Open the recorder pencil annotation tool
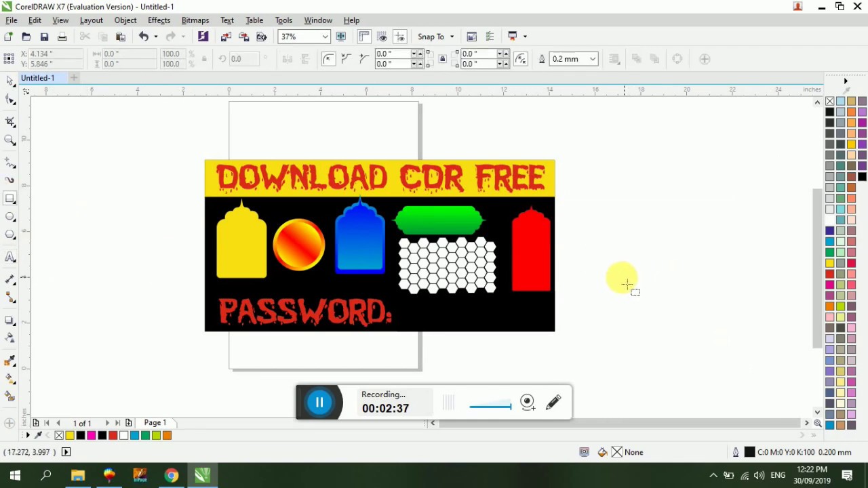Screen dimensions: 868x488 pyautogui.click(x=553, y=403)
